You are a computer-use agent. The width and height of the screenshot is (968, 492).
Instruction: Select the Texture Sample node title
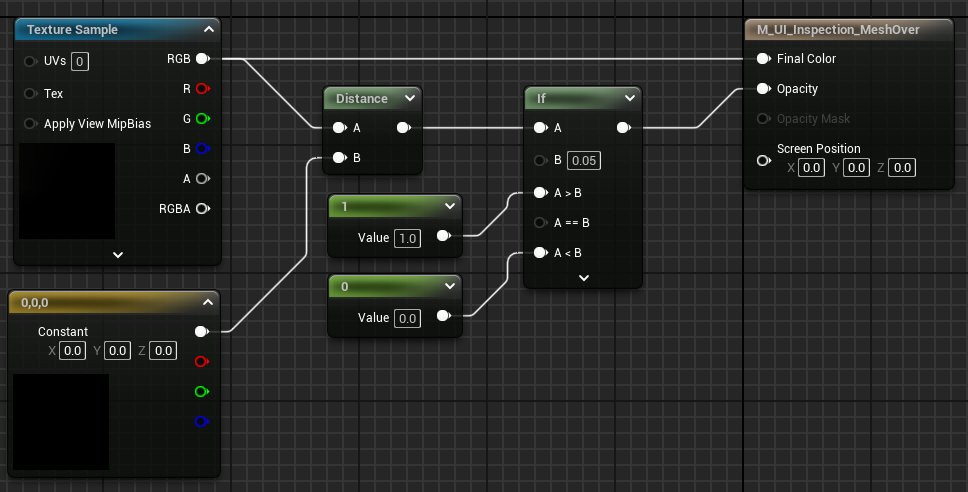tap(72, 30)
